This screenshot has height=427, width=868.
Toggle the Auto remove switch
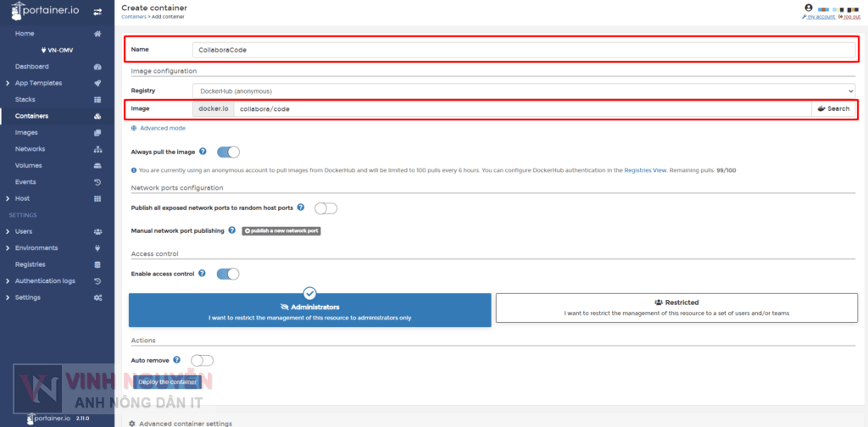click(202, 361)
